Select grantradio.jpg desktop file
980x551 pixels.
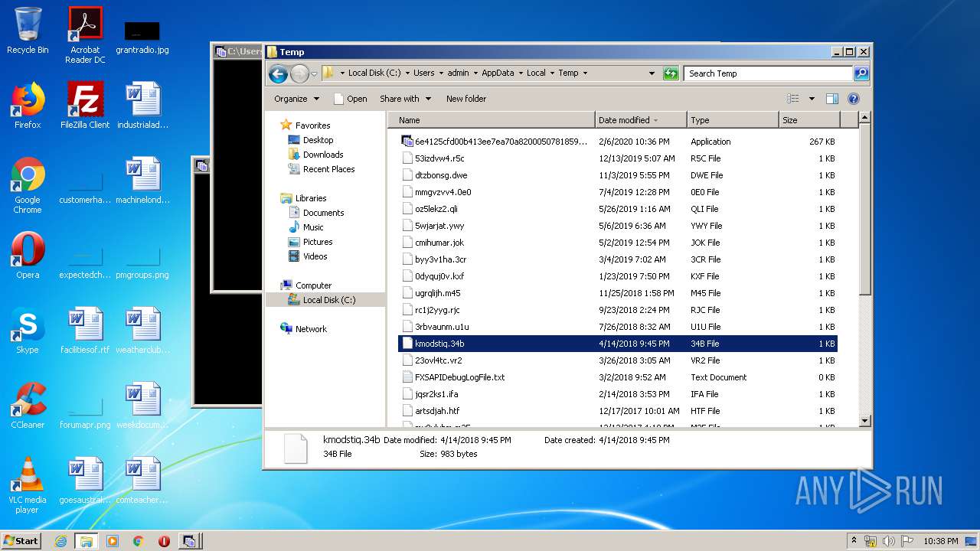pyautogui.click(x=142, y=37)
